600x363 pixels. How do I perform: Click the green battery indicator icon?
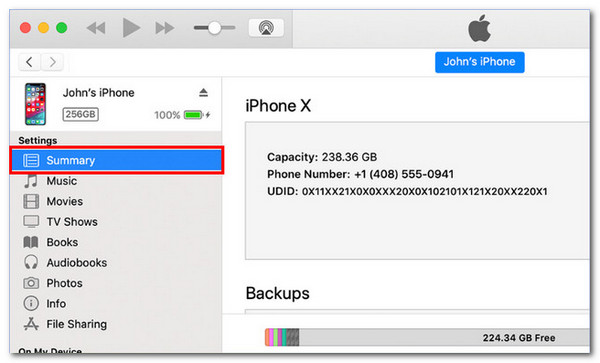(193, 115)
